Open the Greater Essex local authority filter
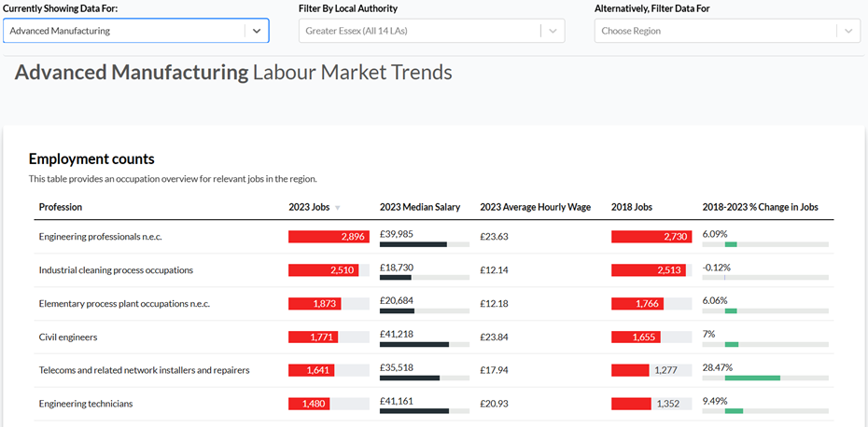The image size is (868, 427). pos(422,31)
